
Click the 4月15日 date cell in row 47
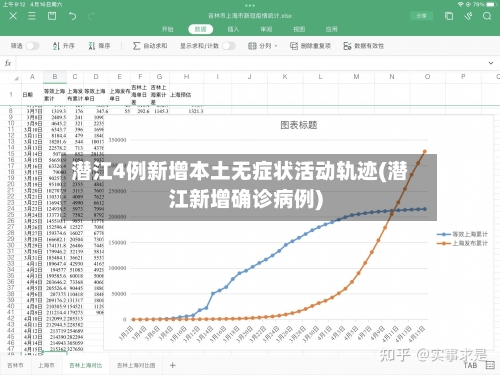point(32,349)
